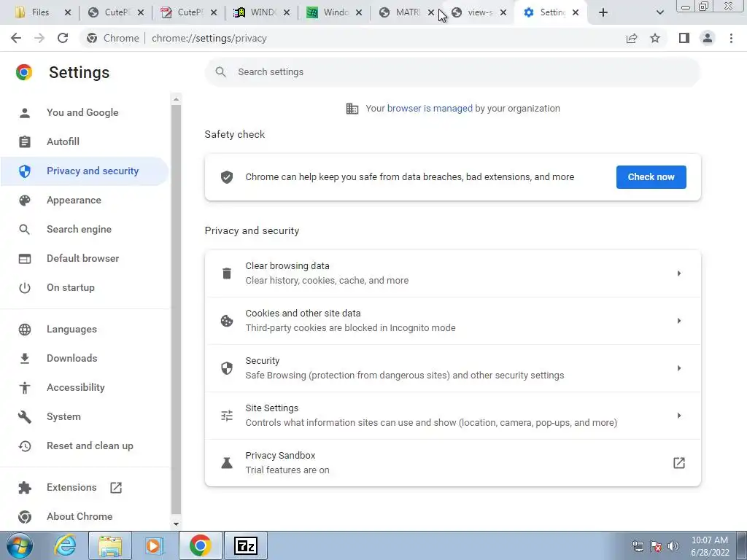
Task: Open the Autofill section
Action: 63,141
